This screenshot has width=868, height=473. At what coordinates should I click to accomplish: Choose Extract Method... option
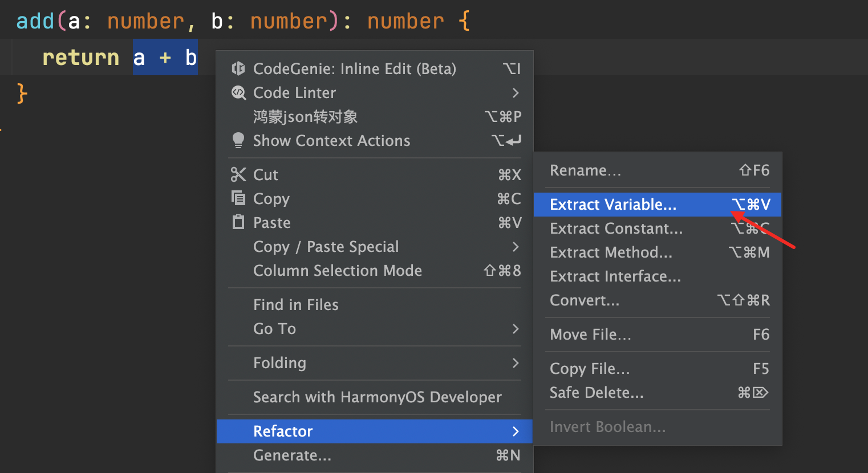pyautogui.click(x=611, y=252)
